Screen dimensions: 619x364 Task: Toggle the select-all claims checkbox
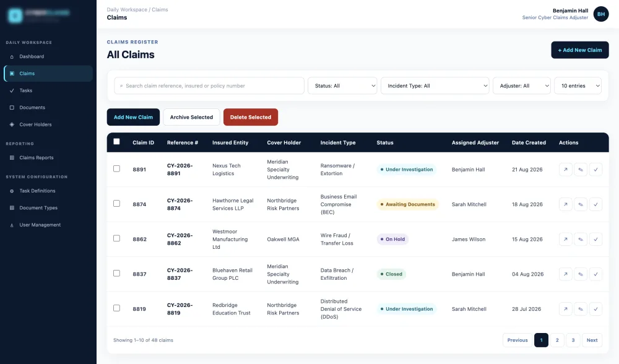pyautogui.click(x=116, y=141)
